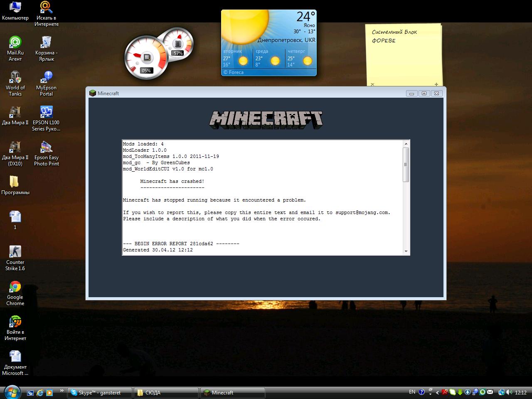Delete the sticky note with the x
532x399 pixels.
click(372, 84)
